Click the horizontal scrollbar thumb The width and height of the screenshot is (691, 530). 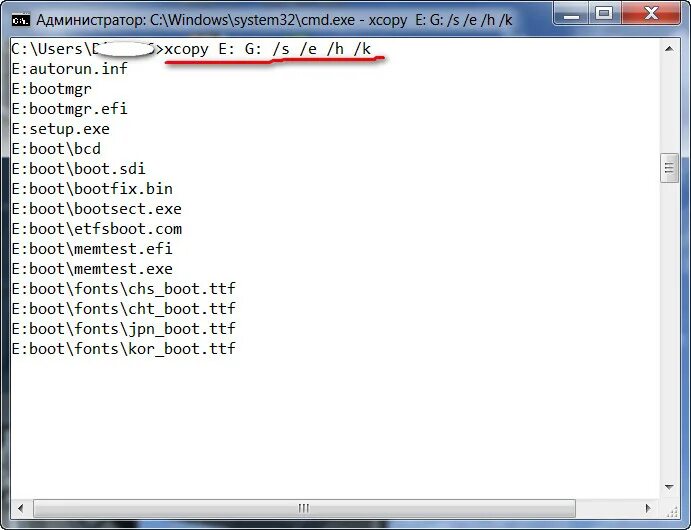click(x=304, y=508)
